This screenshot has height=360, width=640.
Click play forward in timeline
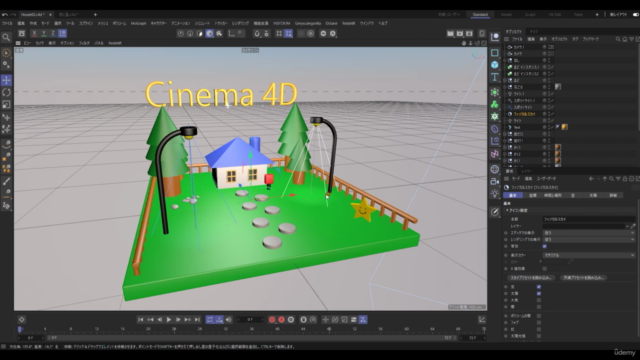point(169,320)
